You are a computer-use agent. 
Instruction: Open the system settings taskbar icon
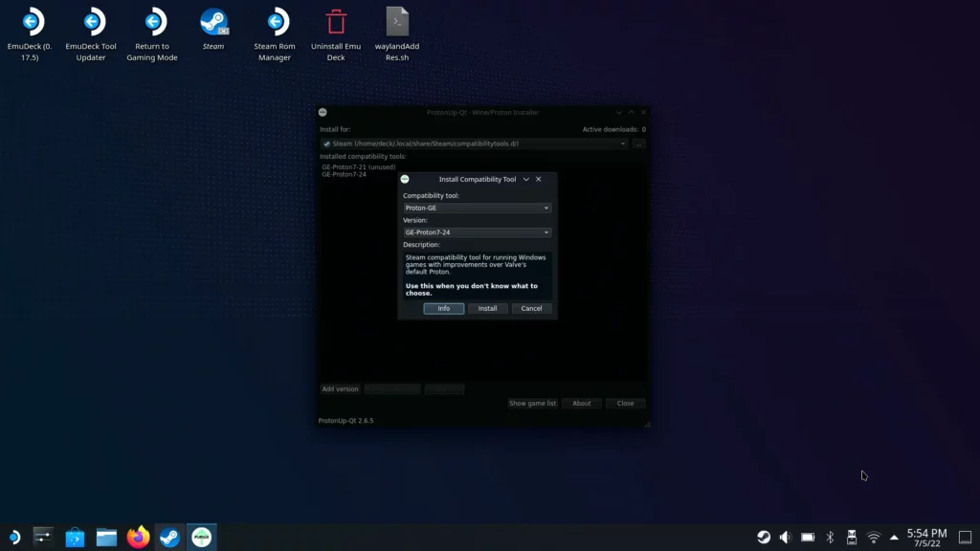point(43,538)
